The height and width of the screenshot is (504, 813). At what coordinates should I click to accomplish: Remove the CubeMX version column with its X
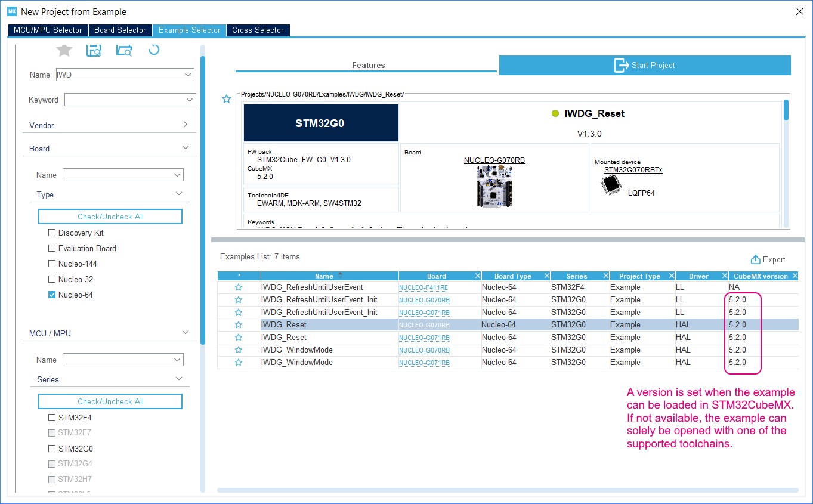pos(795,276)
